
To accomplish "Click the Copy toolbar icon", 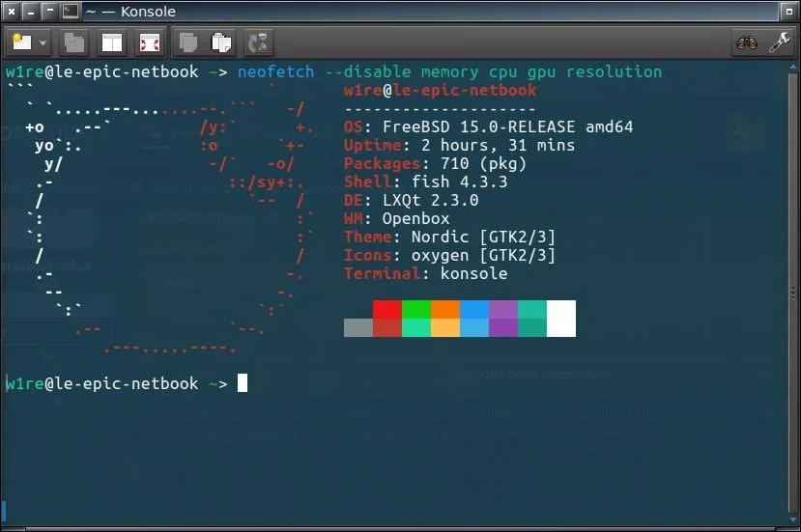I will pos(187,42).
